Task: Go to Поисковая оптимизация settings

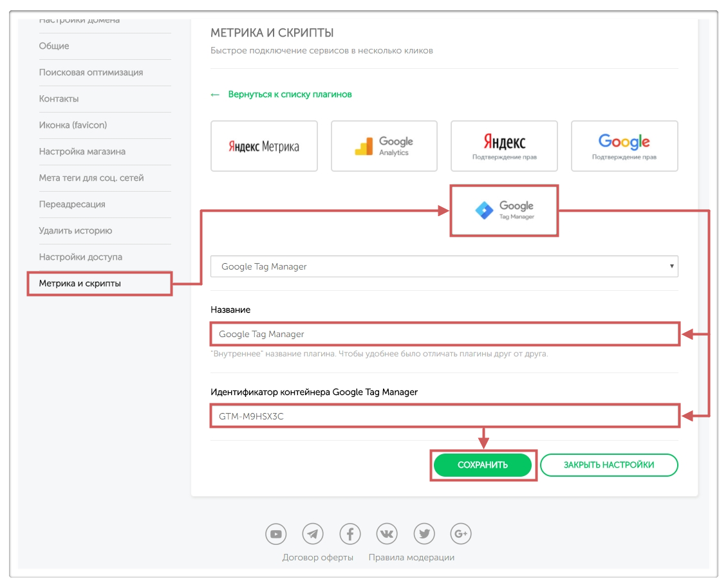Action: pos(91,73)
